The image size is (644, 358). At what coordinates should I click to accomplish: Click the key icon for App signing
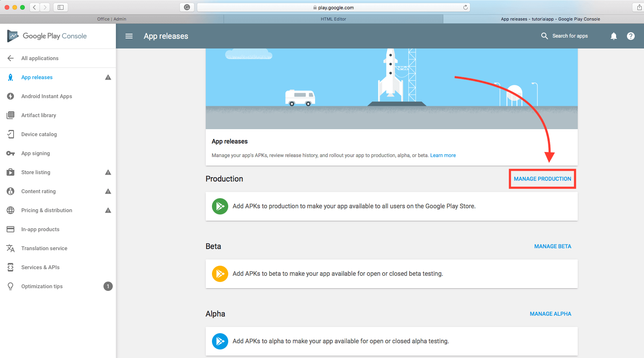coord(10,153)
